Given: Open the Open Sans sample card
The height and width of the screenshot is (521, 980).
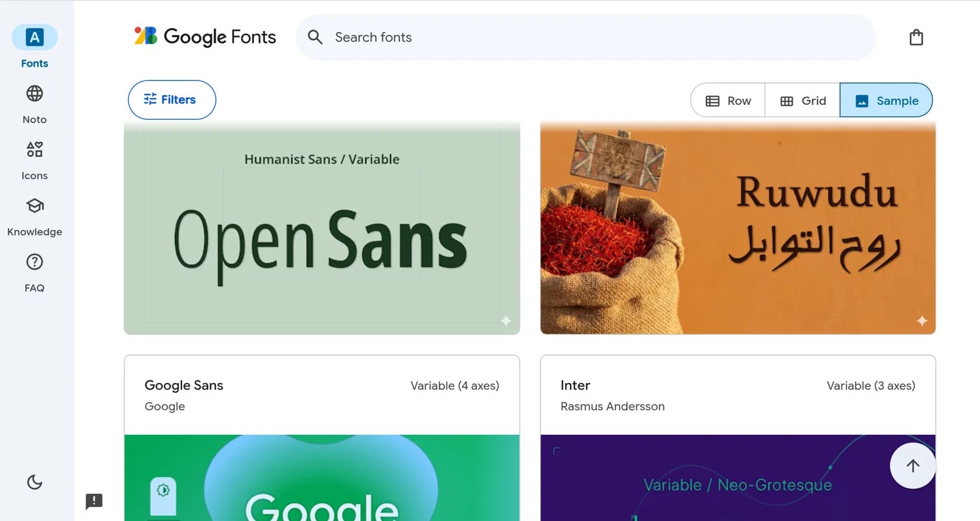Looking at the screenshot, I should point(321,228).
